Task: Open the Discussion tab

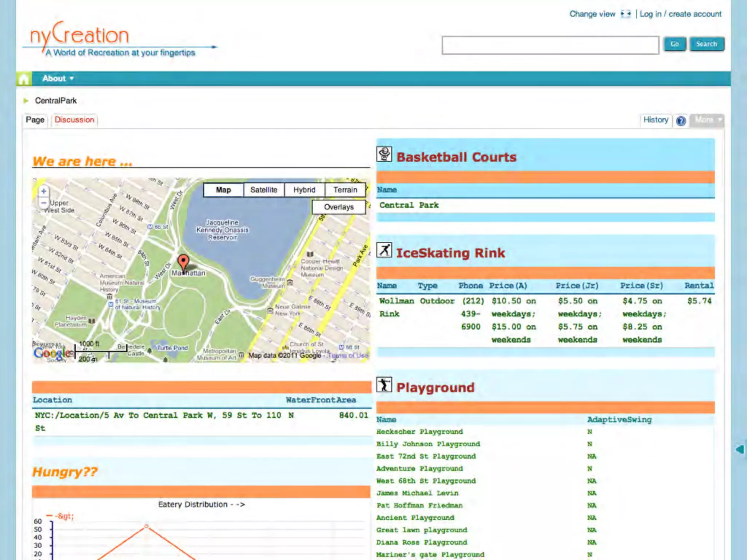Action: click(x=74, y=120)
